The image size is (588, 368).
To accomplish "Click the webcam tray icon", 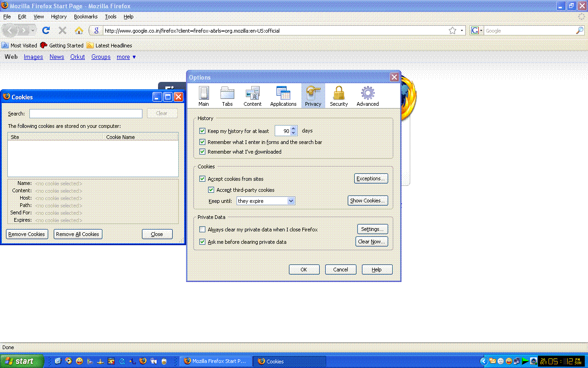I will click(x=533, y=361).
